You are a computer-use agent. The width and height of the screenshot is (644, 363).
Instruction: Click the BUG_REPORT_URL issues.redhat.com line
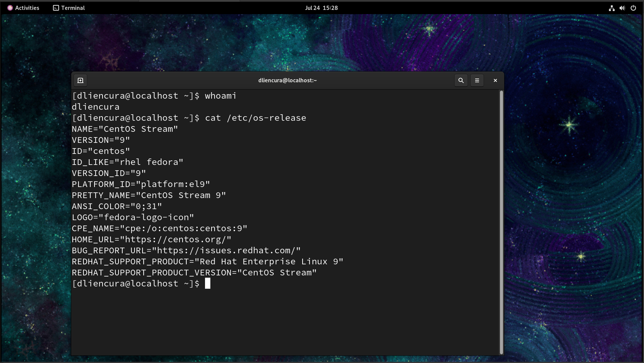[x=186, y=251]
